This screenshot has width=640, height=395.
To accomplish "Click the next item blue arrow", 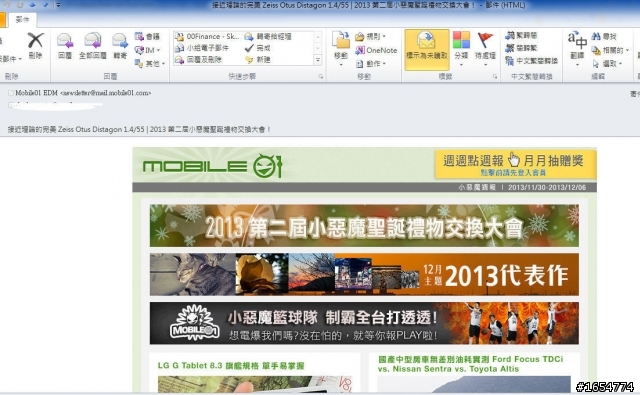I will point(45,5).
